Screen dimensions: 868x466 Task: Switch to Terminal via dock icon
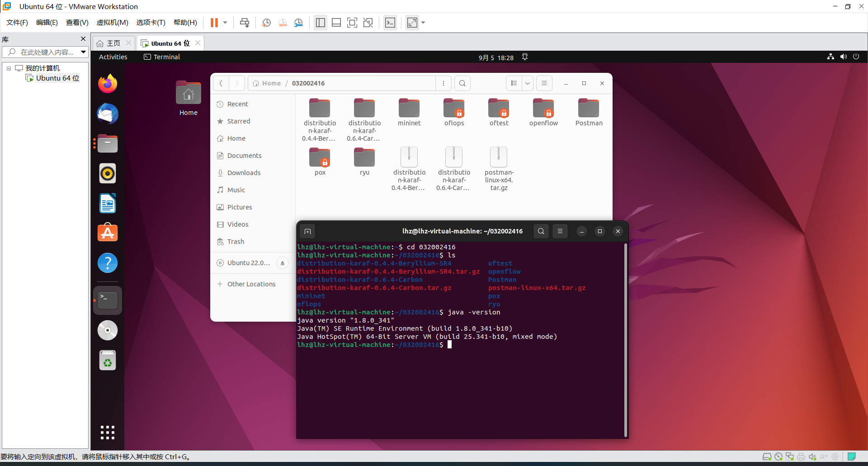[108, 300]
